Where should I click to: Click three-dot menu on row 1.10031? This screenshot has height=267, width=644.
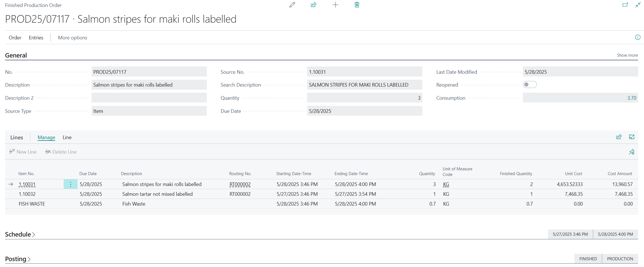coord(71,184)
